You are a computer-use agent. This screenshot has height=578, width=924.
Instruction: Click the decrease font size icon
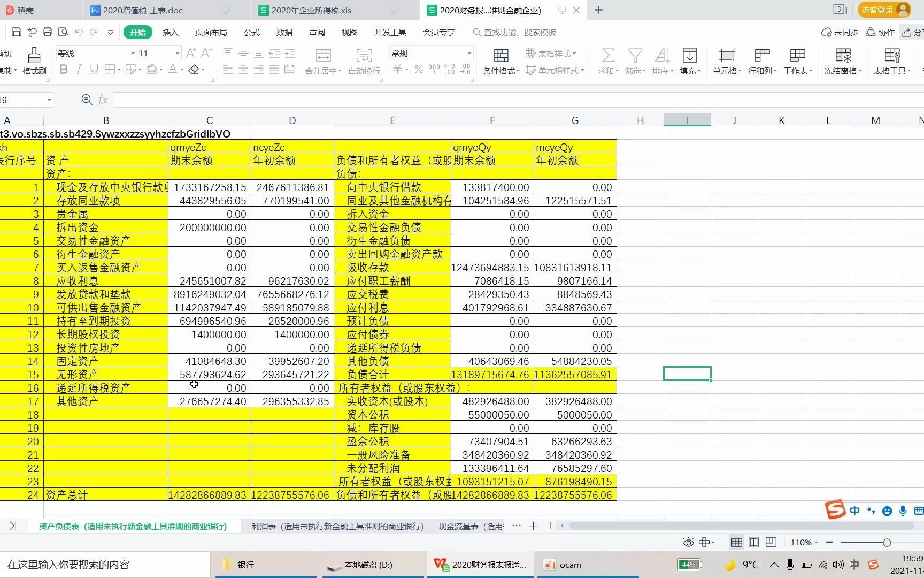pos(206,53)
